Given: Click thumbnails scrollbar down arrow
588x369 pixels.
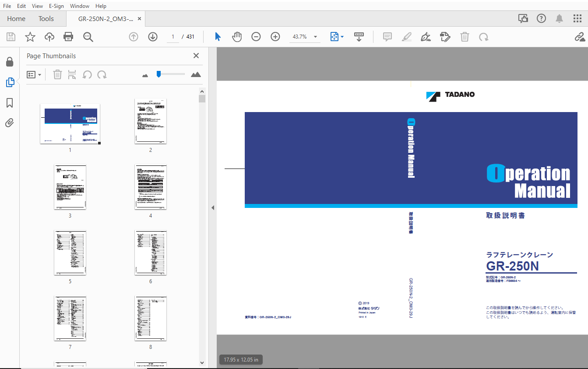Looking at the screenshot, I should click(202, 362).
